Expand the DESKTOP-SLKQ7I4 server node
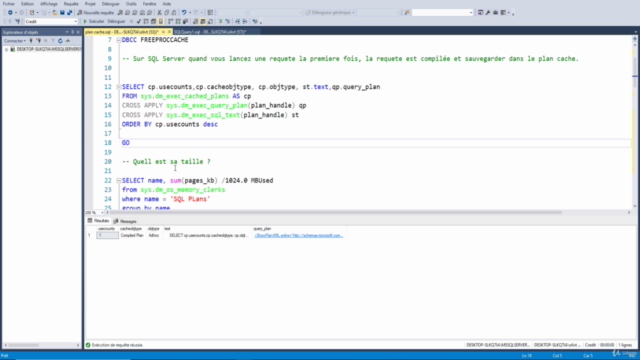640x360 pixels. [x=6, y=49]
